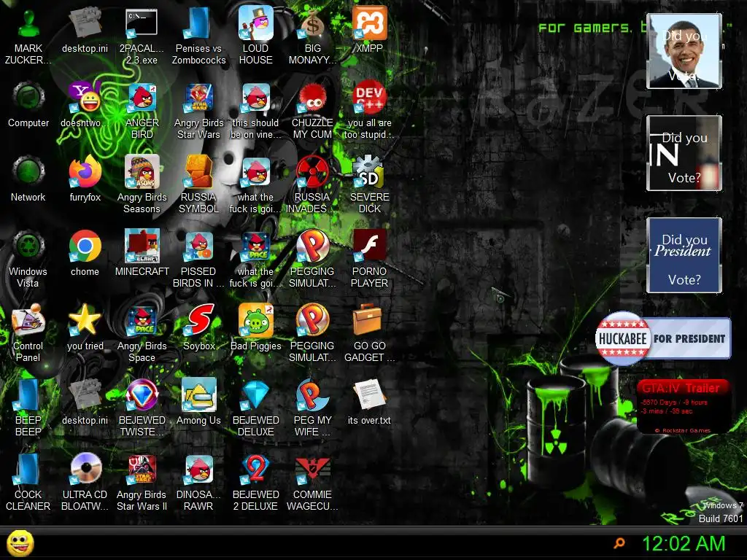Click the GTA:IV Trailer countdown gadget
747x560 pixels.
point(683,406)
